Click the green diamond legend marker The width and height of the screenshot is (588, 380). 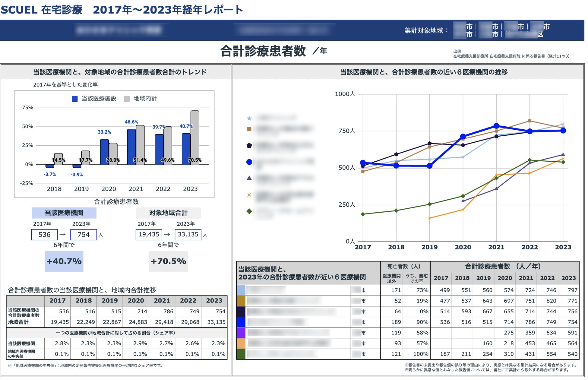249,211
